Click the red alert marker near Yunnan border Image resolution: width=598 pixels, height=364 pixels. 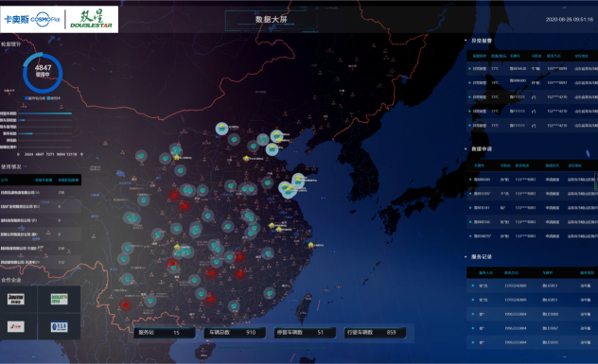(x=125, y=304)
